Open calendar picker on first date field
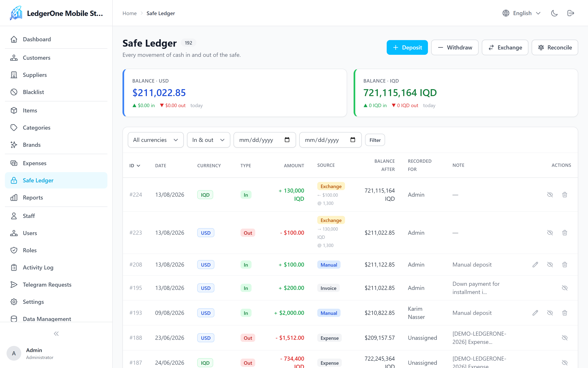The height and width of the screenshot is (368, 588). [287, 140]
